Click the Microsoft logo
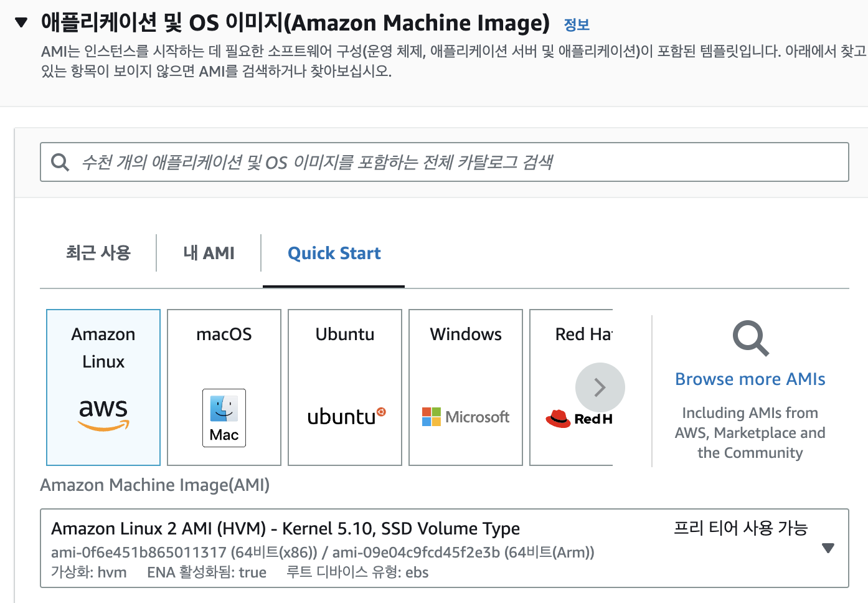868x603 pixels. 466,417
